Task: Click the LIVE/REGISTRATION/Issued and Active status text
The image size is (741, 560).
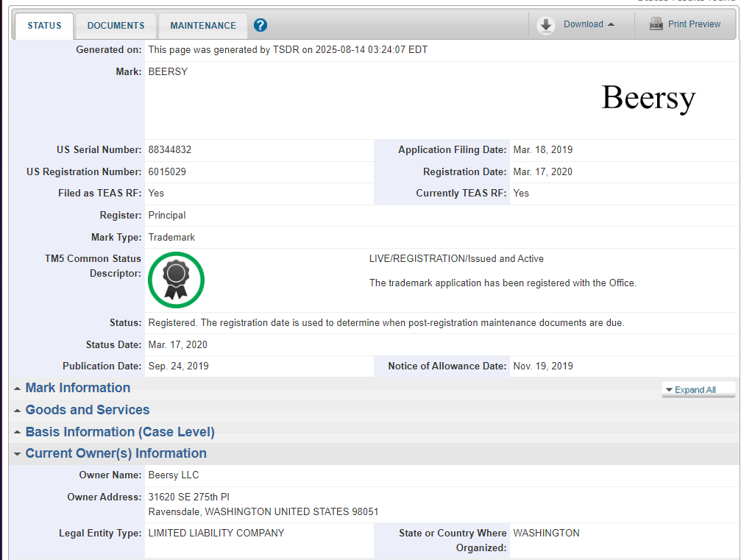Action: click(456, 259)
